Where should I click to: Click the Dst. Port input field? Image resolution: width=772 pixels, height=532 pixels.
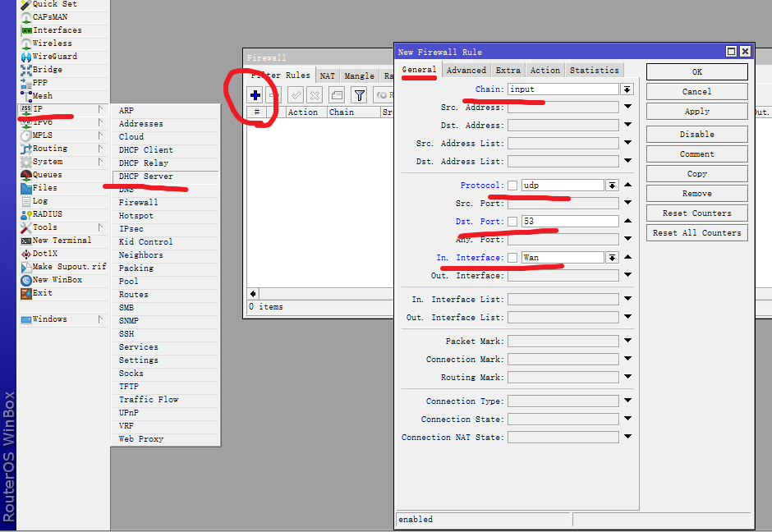570,222
